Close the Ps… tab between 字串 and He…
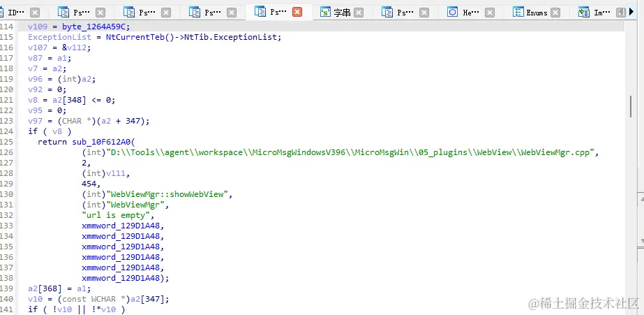The height and width of the screenshot is (315, 644). 424,13
